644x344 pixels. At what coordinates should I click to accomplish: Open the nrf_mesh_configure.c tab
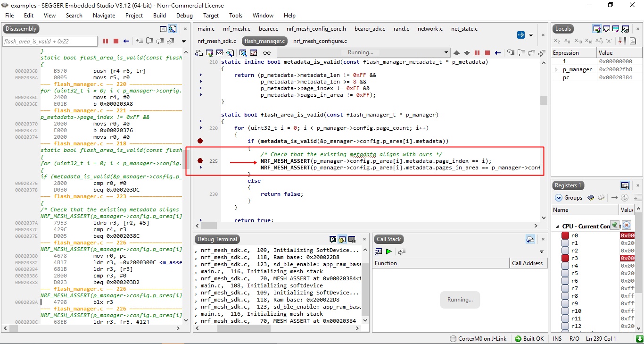point(320,41)
